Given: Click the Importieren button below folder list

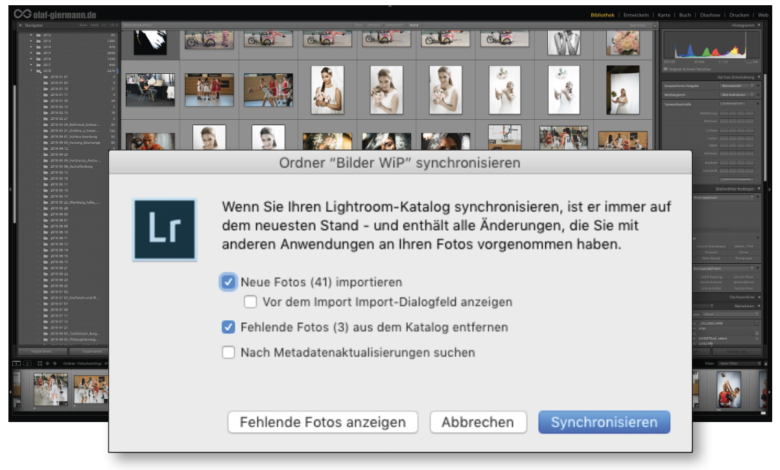Looking at the screenshot, I should coord(42,352).
